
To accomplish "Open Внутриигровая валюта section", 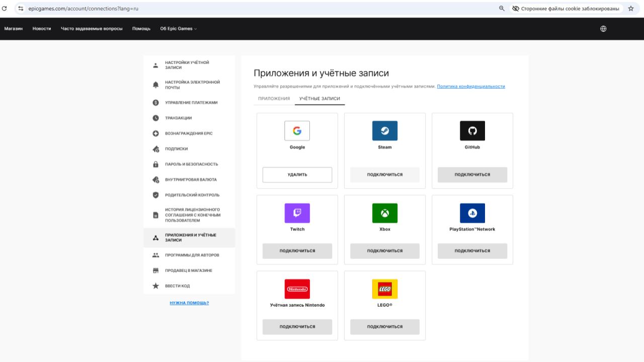I will [189, 179].
